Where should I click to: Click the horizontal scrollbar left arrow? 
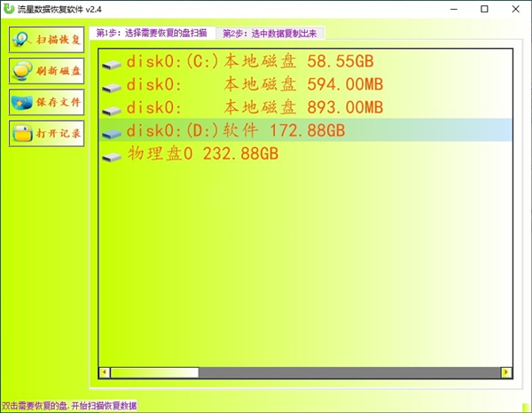[104, 372]
